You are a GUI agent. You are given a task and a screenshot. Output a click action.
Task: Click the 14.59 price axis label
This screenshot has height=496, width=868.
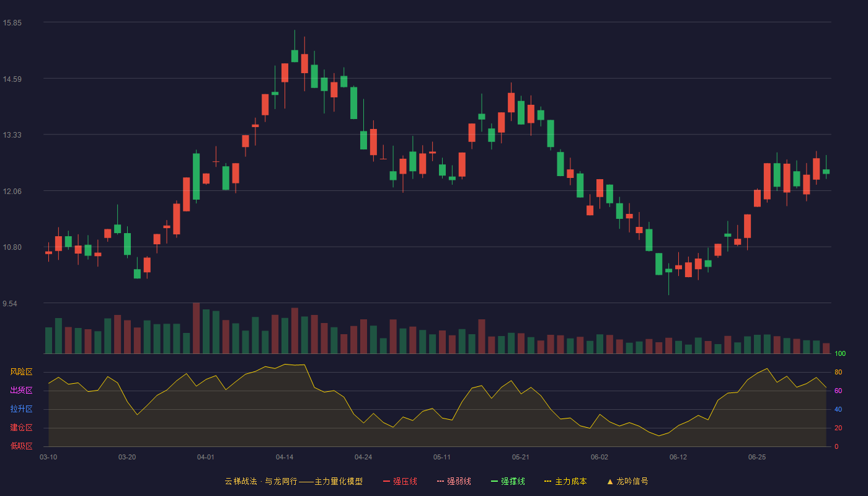[12, 79]
